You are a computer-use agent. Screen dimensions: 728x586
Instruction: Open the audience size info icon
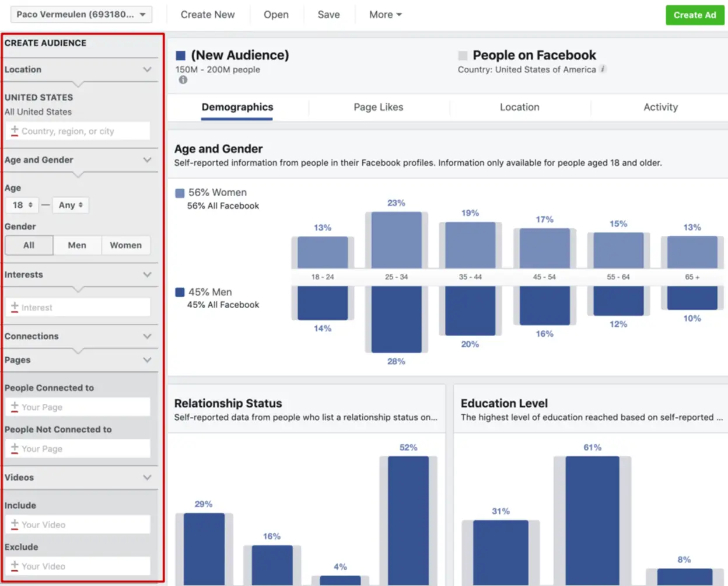click(x=183, y=79)
